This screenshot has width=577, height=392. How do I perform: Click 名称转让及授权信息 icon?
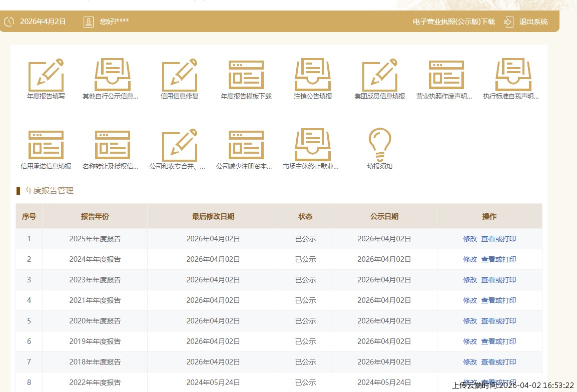(x=113, y=145)
